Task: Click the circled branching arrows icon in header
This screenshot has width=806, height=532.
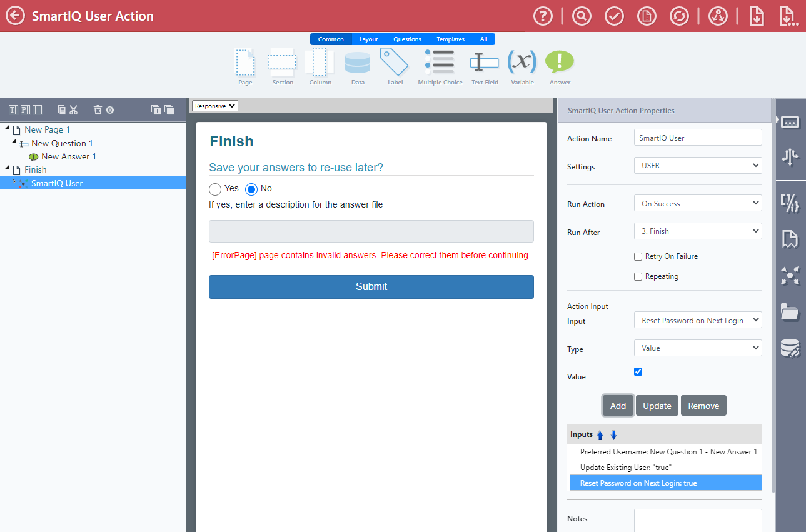Action: 718,16
